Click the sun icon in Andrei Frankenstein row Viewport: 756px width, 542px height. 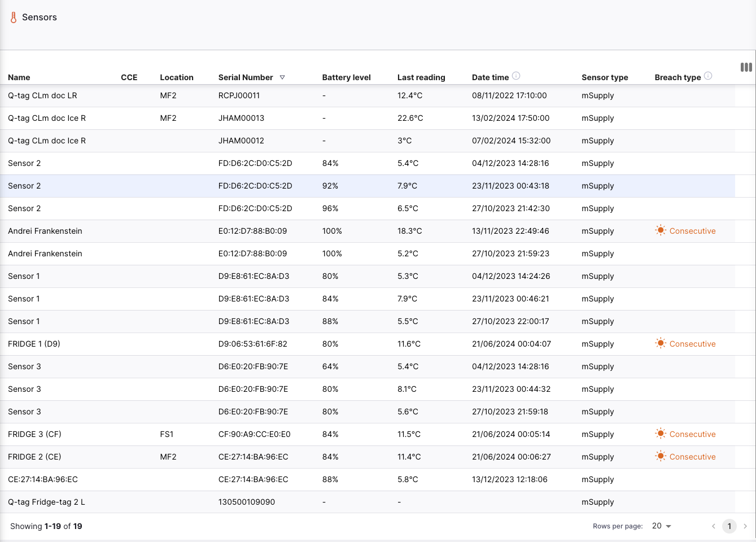coord(661,230)
